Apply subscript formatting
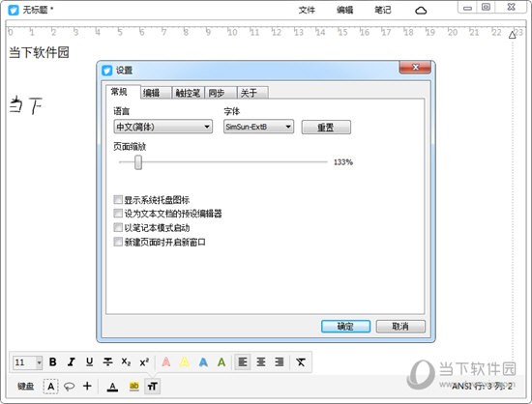Viewport: 532px width, 404px height. (x=126, y=362)
